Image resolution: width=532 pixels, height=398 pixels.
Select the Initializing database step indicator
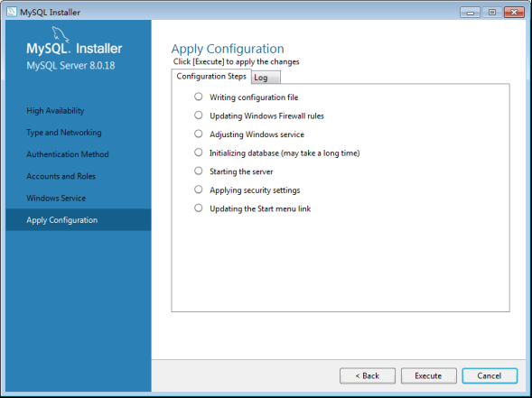tap(199, 153)
